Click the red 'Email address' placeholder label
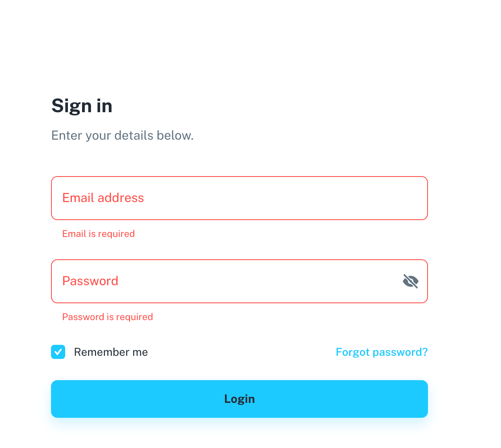This screenshot has height=448, width=501. pos(103,198)
